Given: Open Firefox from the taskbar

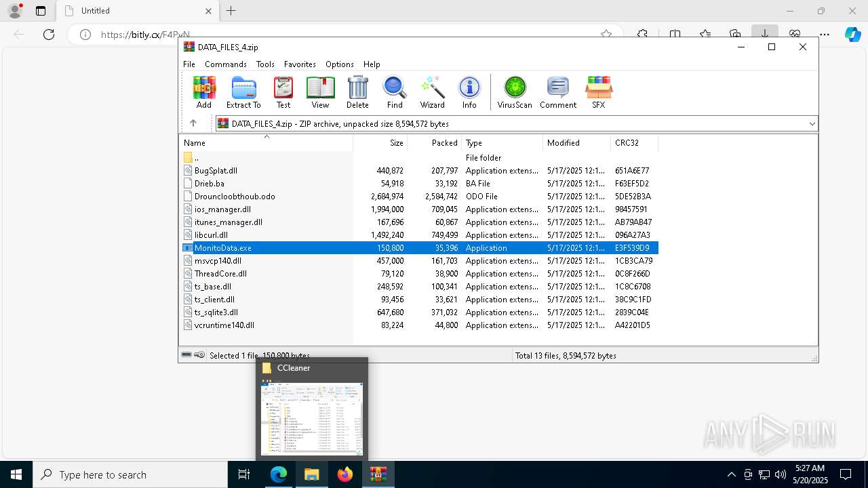Looking at the screenshot, I should tap(345, 474).
